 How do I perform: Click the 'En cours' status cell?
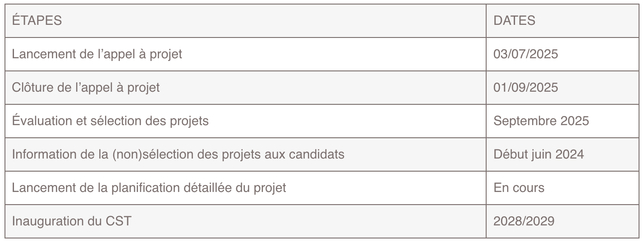pyautogui.click(x=519, y=188)
